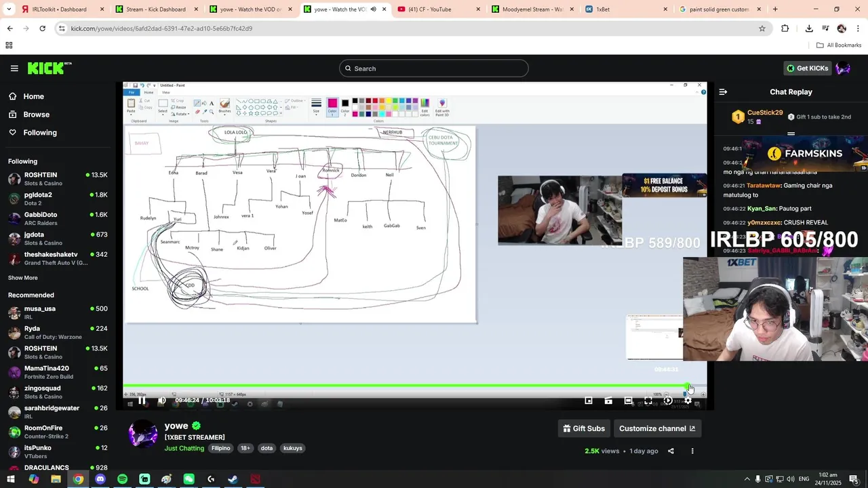The height and width of the screenshot is (488, 868).
Task: Pause the video playback
Action: point(142,401)
